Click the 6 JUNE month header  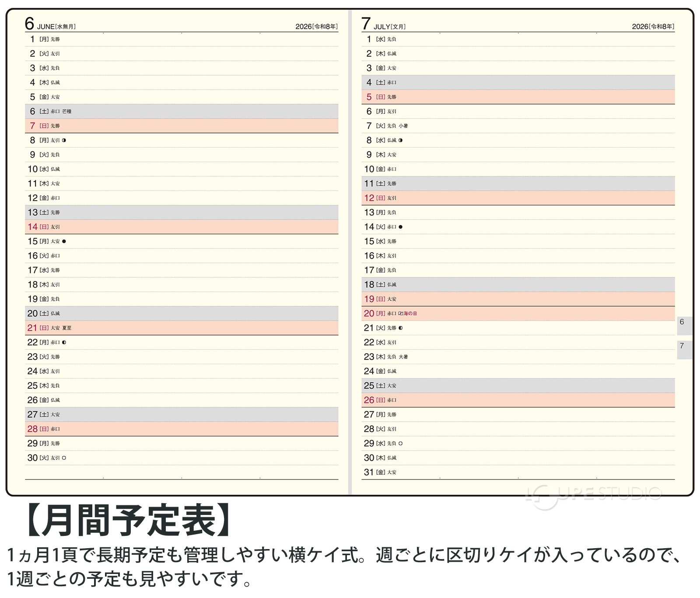tap(50, 24)
